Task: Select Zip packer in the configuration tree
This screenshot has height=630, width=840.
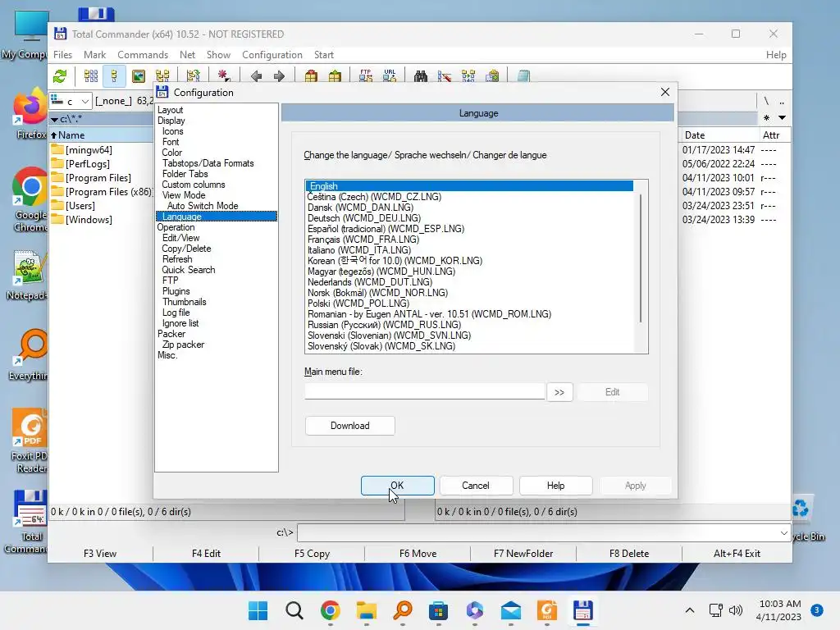Action: [x=183, y=345]
